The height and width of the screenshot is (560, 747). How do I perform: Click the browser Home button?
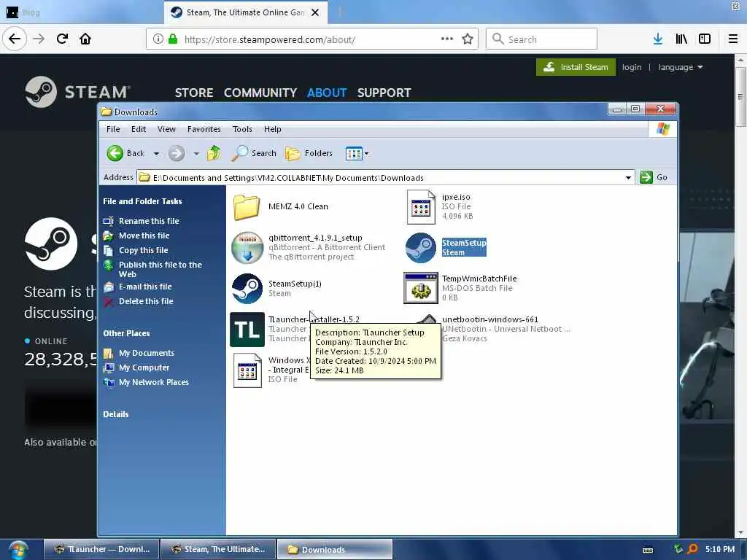[x=85, y=39]
